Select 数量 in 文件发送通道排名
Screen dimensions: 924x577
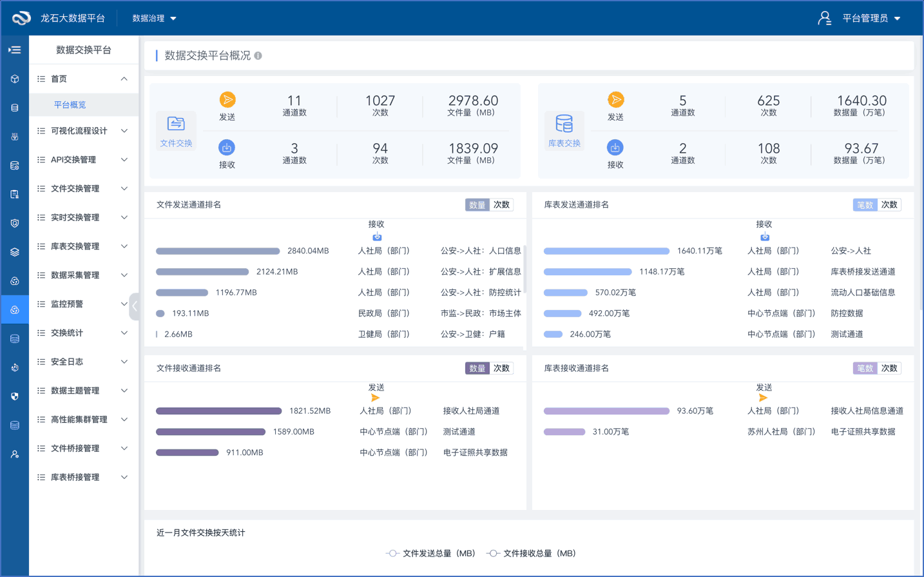tap(477, 205)
